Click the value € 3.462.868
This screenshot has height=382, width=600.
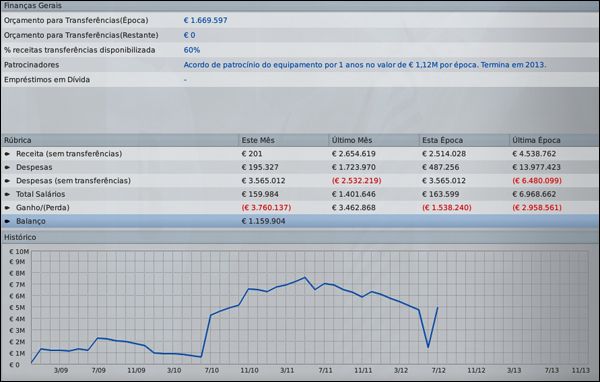[354, 208]
